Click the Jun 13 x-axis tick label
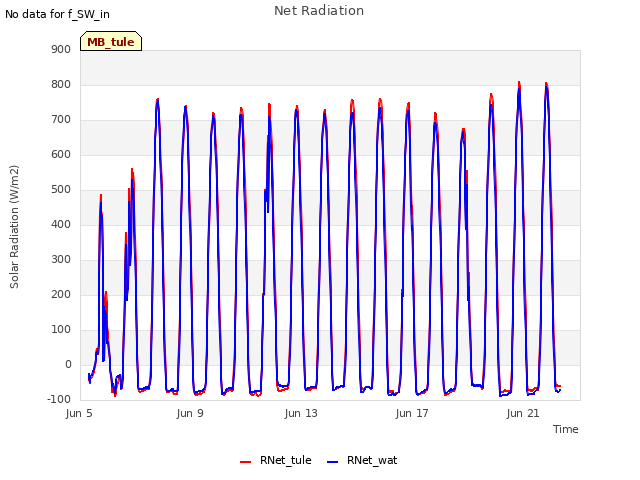This screenshot has width=640, height=480. click(301, 413)
